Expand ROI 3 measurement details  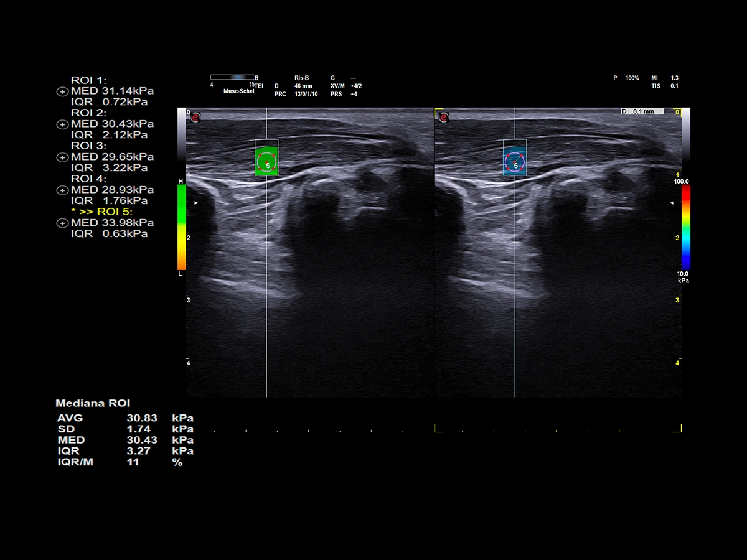pyautogui.click(x=62, y=157)
